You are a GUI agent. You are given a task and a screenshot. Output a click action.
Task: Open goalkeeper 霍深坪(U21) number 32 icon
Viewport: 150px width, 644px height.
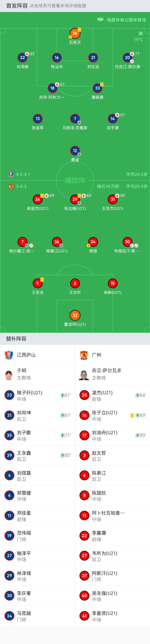pos(75,315)
